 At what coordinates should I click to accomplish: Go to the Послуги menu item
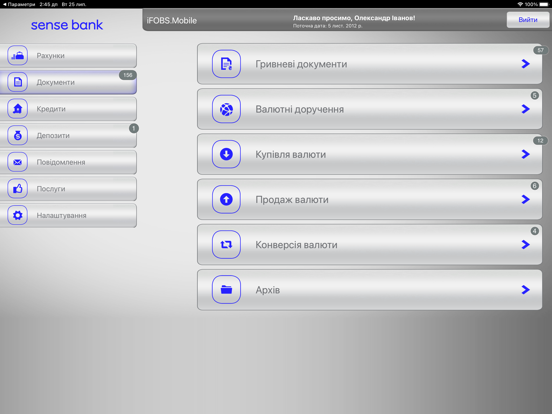pyautogui.click(x=68, y=189)
